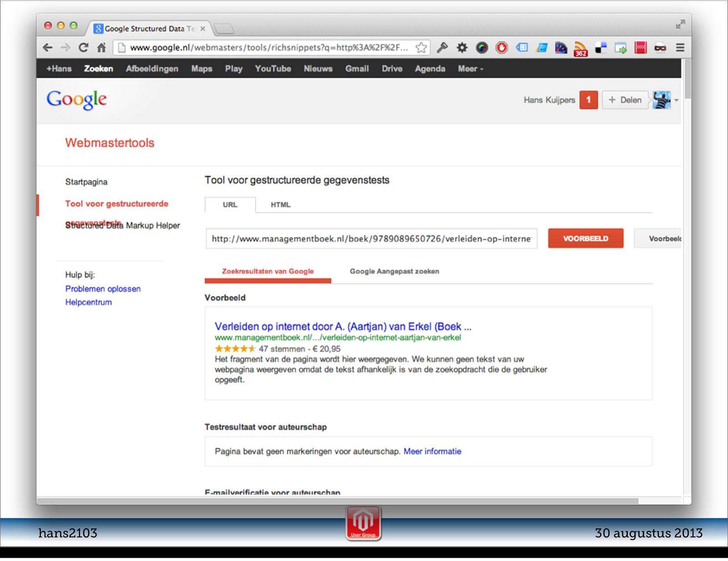
Task: Open the key extension icon
Action: [x=442, y=47]
